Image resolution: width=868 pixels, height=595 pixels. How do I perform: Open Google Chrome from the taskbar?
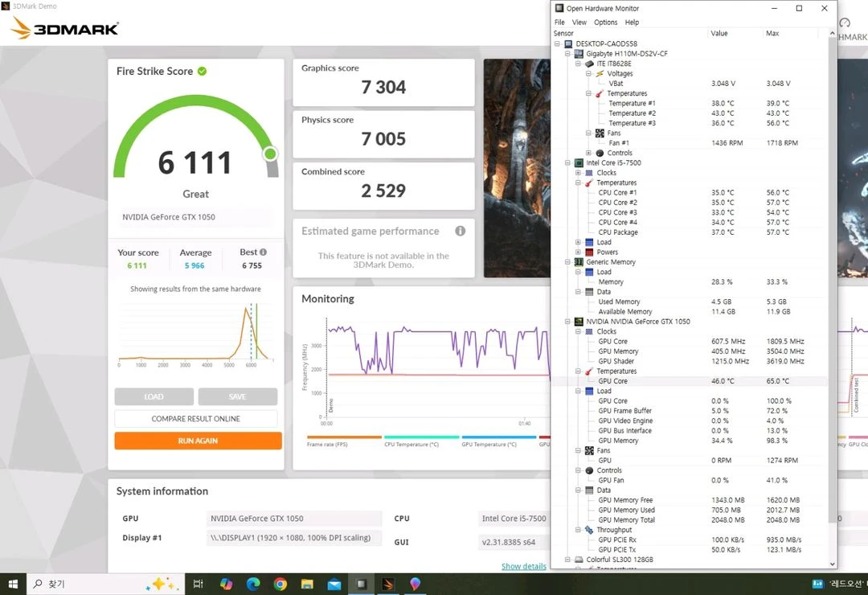[x=280, y=584]
